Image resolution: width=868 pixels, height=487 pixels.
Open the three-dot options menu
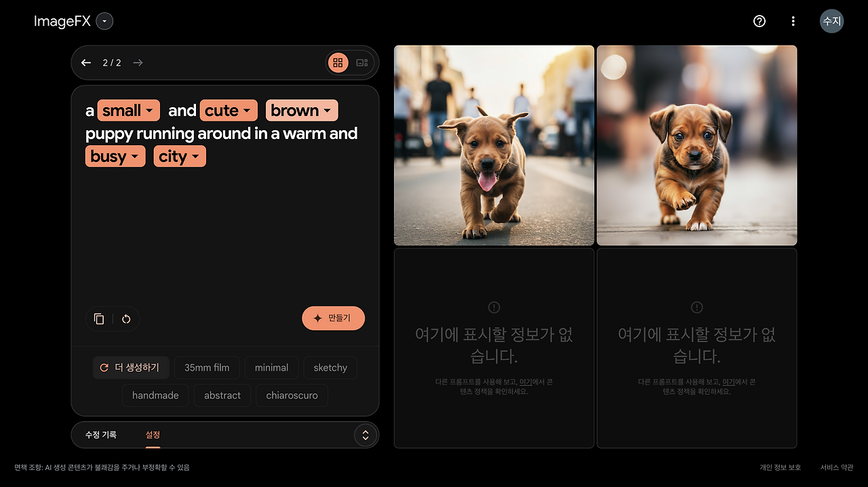tap(793, 21)
